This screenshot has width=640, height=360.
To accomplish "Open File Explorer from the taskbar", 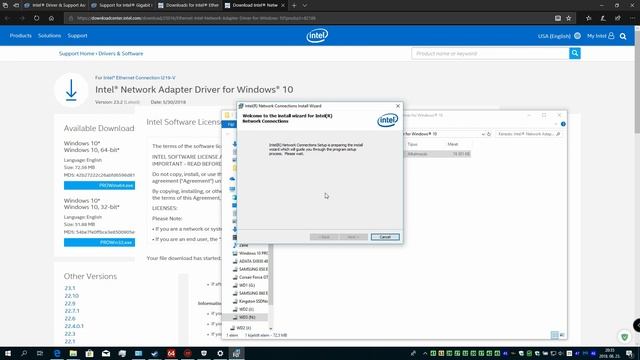I will [x=73, y=353].
